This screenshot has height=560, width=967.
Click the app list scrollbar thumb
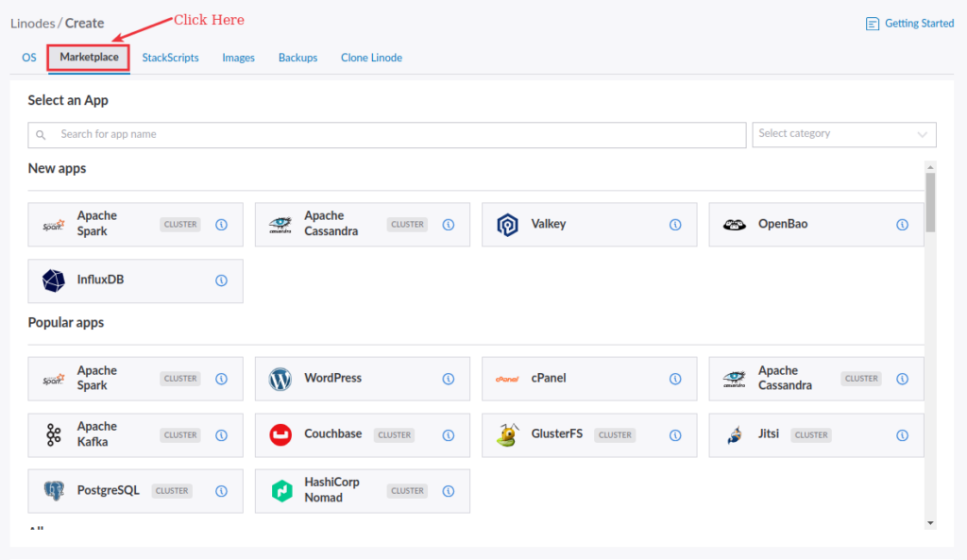(x=930, y=202)
